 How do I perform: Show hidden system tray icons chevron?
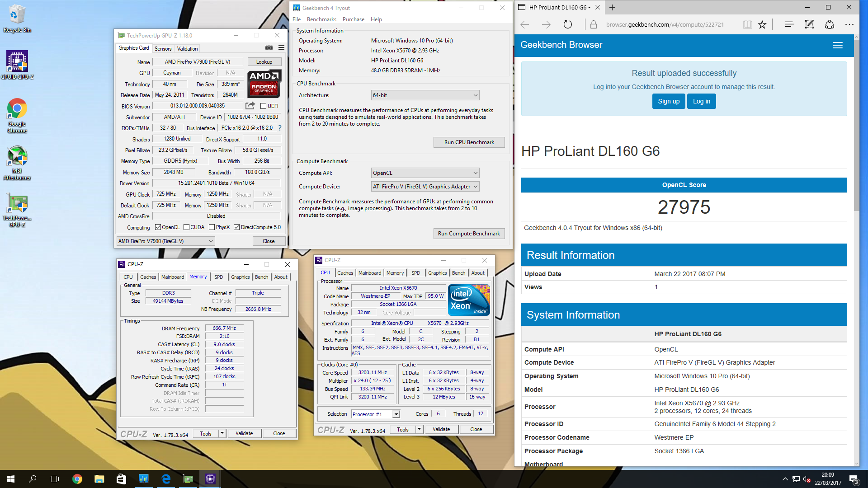tap(785, 479)
